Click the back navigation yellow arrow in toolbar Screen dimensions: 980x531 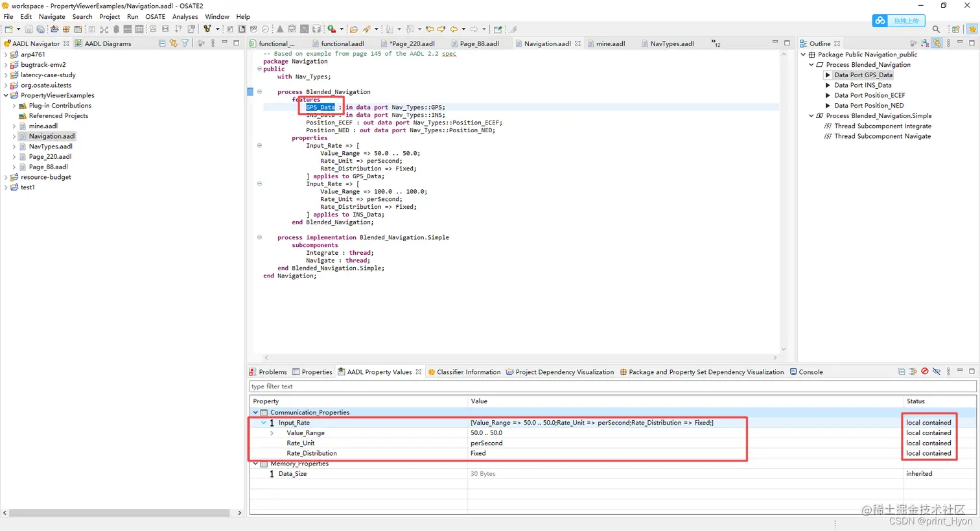(454, 29)
